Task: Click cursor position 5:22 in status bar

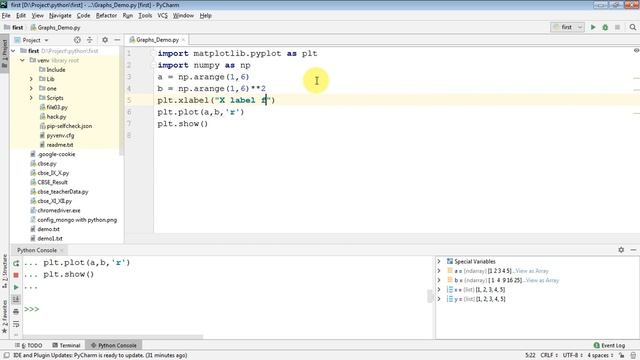Action: [x=530, y=356]
